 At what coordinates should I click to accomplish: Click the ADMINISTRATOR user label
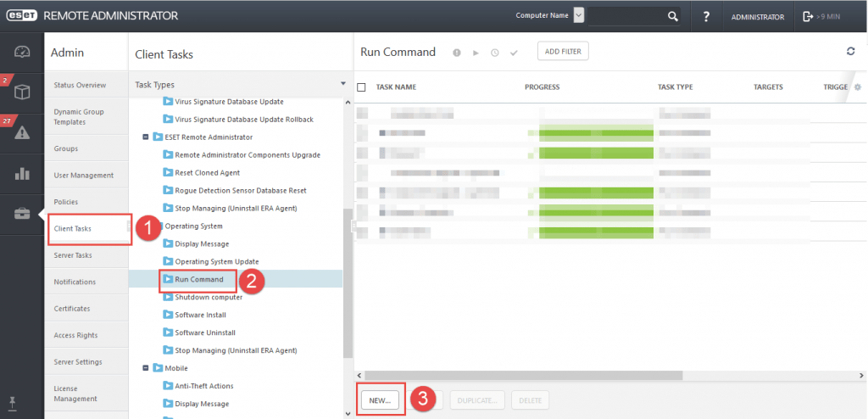(758, 17)
